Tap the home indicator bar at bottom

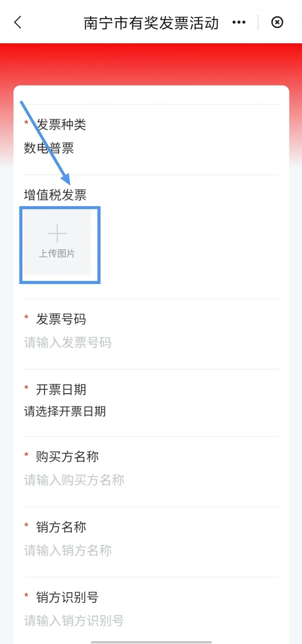pyautogui.click(x=151, y=642)
